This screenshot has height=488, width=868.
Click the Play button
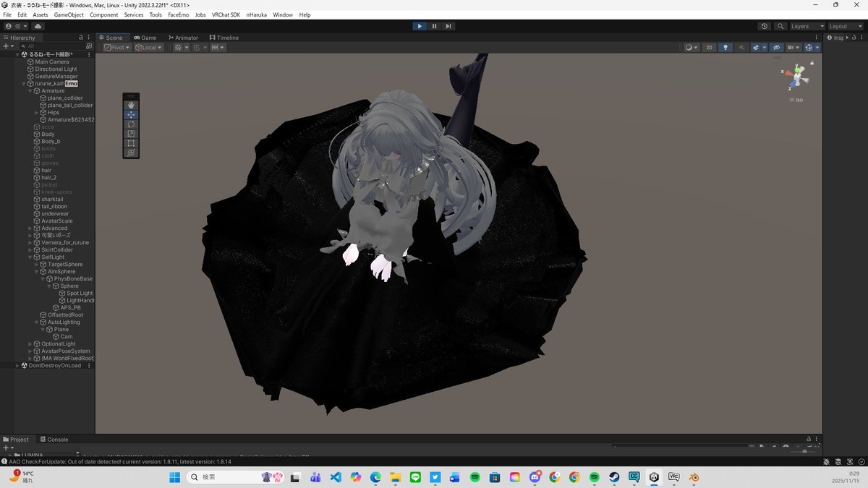point(420,26)
